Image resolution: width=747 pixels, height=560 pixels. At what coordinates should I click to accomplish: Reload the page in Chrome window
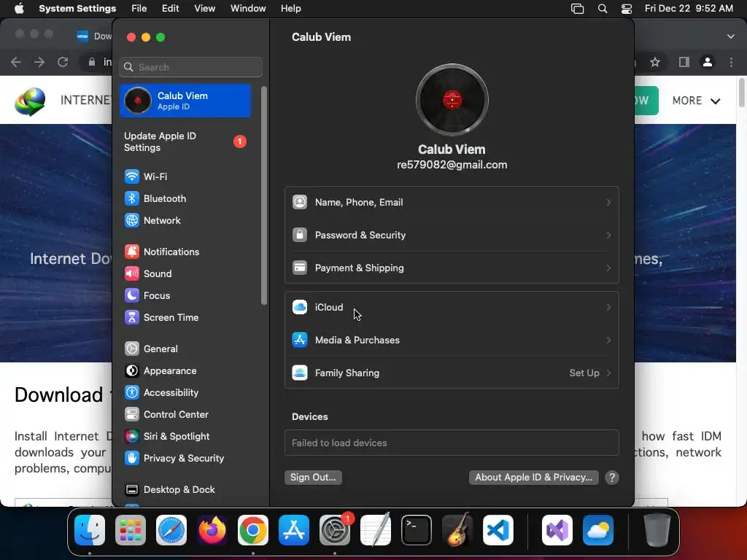tap(63, 63)
